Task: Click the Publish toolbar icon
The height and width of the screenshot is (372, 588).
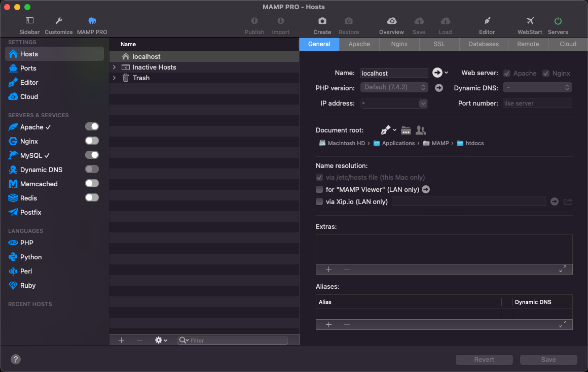Action: 254,21
